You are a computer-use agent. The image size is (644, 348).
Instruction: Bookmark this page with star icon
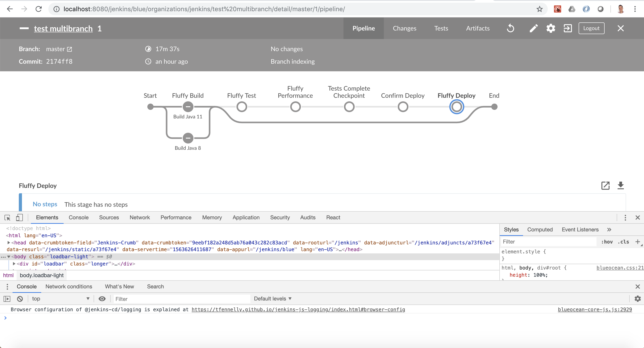click(x=539, y=9)
